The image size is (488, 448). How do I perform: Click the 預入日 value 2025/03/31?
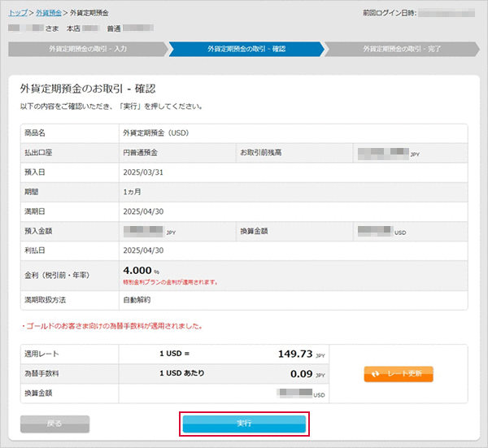143,172
